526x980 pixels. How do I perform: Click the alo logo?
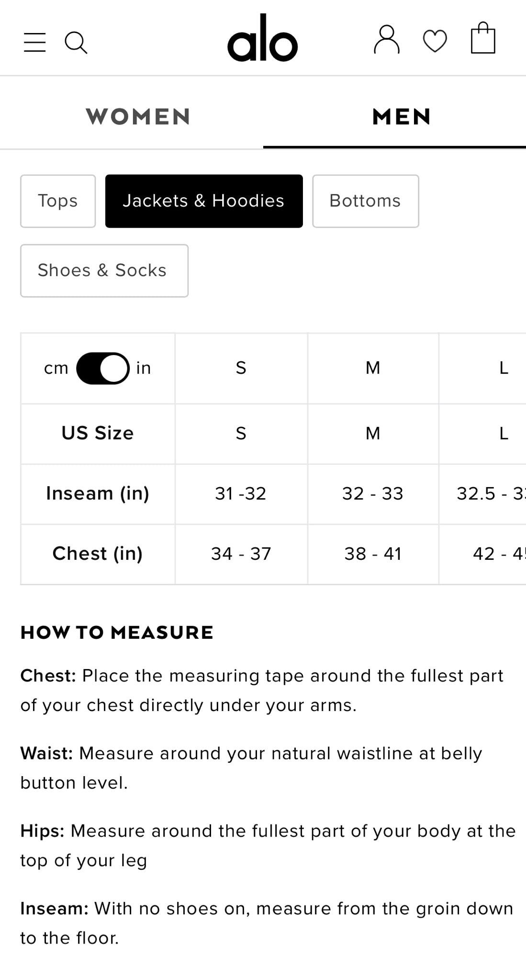point(262,39)
